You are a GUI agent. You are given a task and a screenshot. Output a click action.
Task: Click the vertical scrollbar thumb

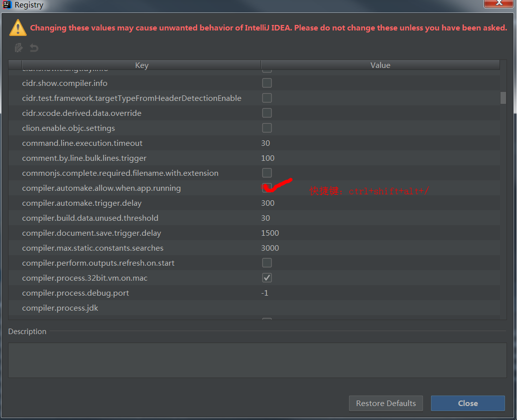point(503,98)
